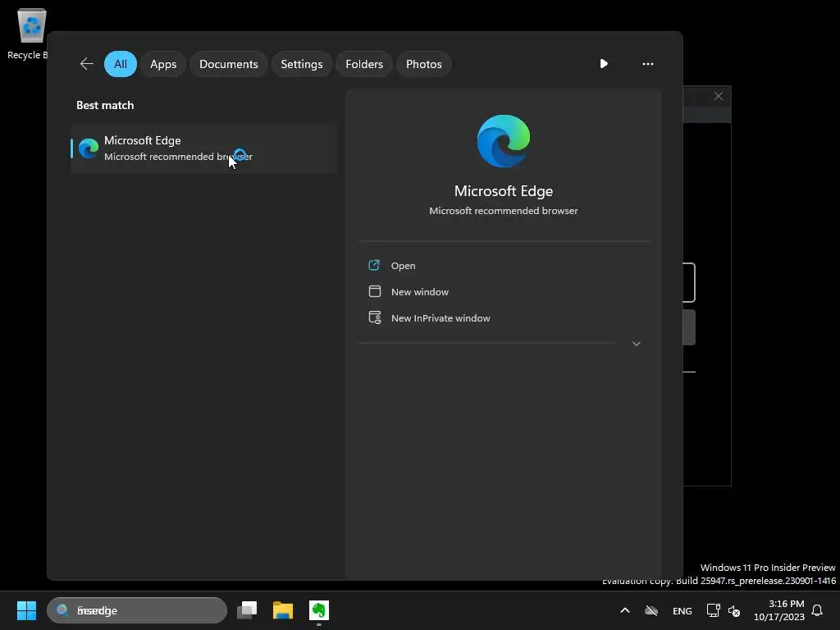Click the "Best match" heading
Image resolution: width=840 pixels, height=630 pixels.
click(x=105, y=105)
